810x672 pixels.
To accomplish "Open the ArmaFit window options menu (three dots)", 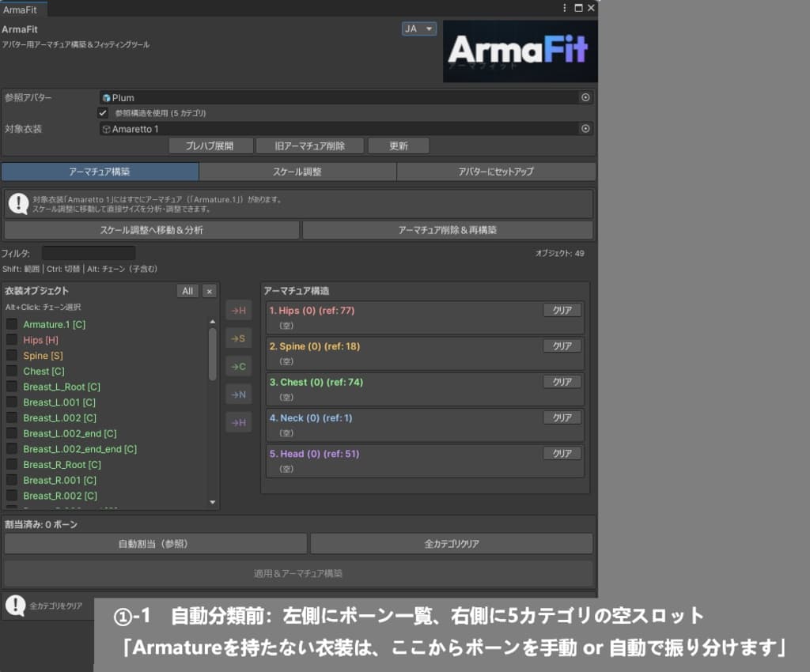I will pos(564,8).
